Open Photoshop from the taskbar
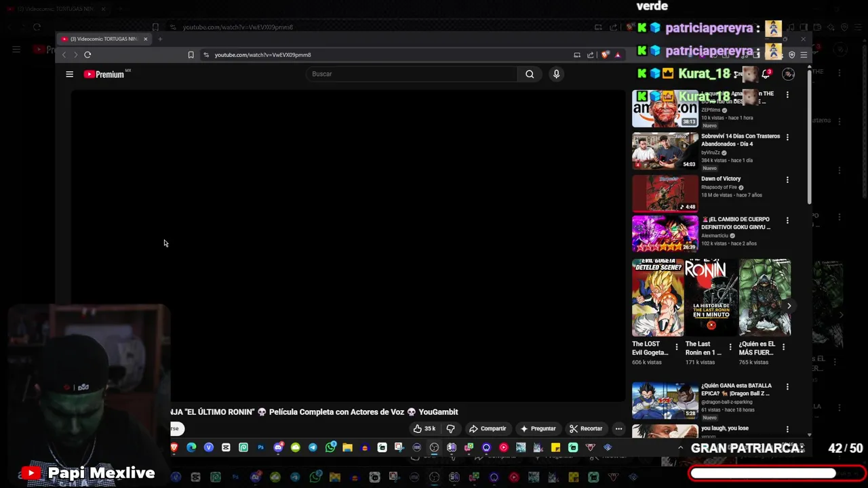 [260, 447]
